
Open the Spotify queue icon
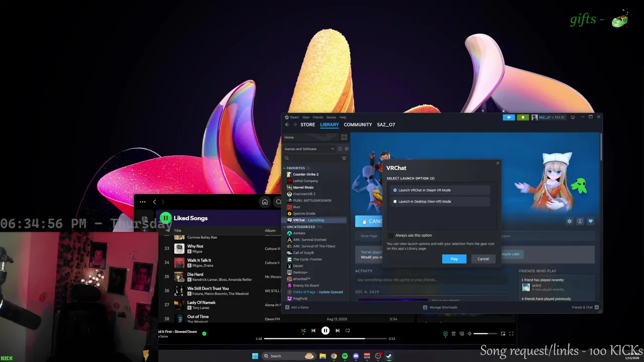pyautogui.click(x=453, y=334)
